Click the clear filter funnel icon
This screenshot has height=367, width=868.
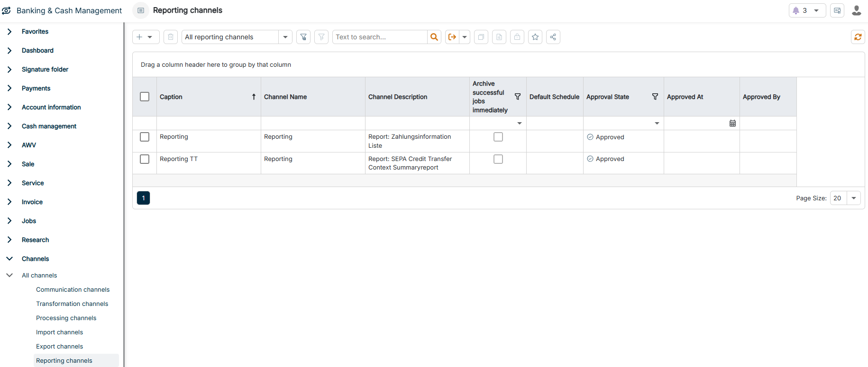pos(321,37)
